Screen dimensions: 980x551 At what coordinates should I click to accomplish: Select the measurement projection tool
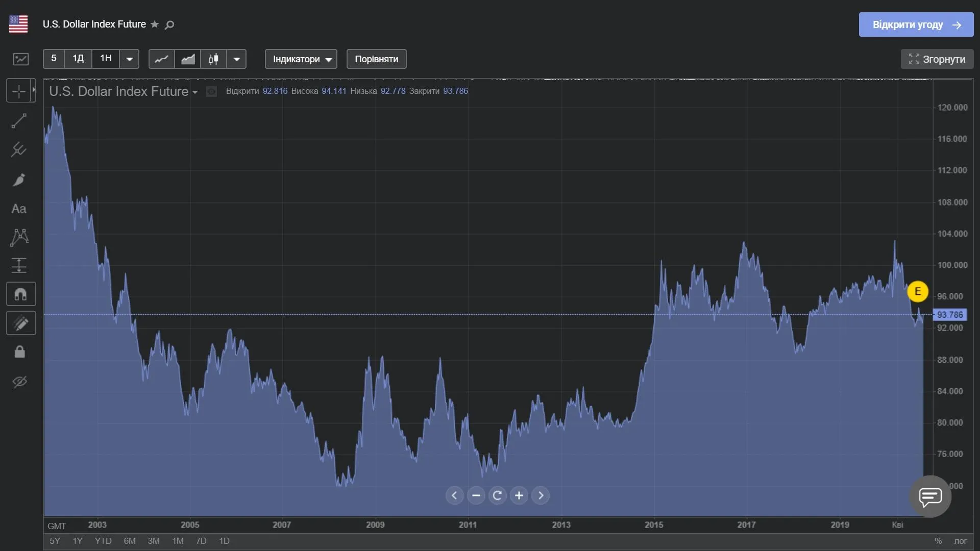[19, 265]
